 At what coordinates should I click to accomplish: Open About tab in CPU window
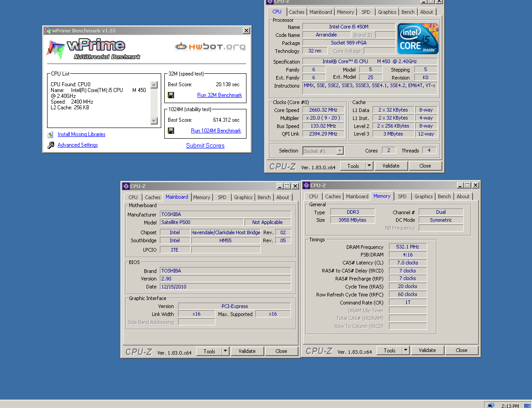click(426, 12)
